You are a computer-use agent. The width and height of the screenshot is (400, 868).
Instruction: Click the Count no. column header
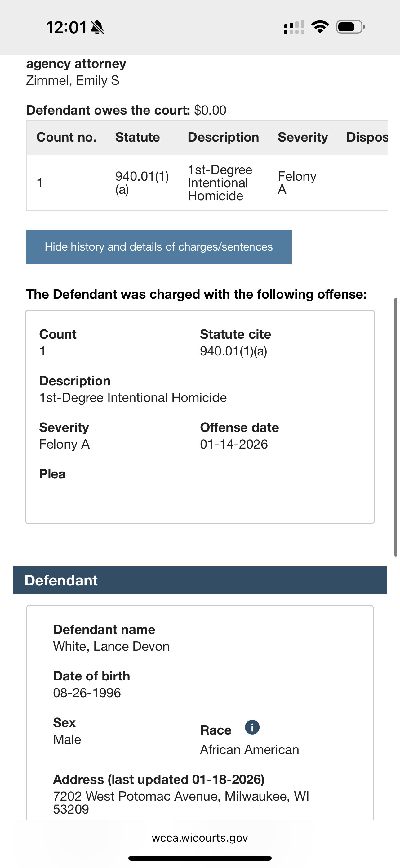click(x=66, y=137)
